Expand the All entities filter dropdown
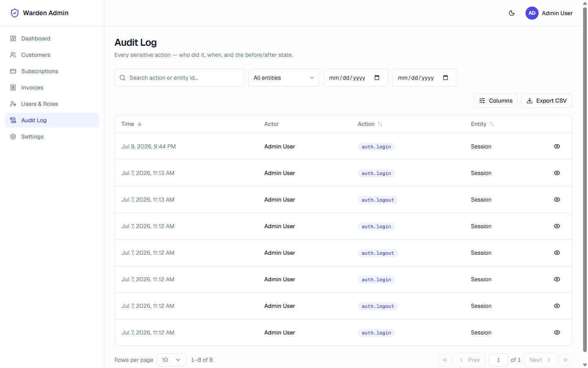 284,78
